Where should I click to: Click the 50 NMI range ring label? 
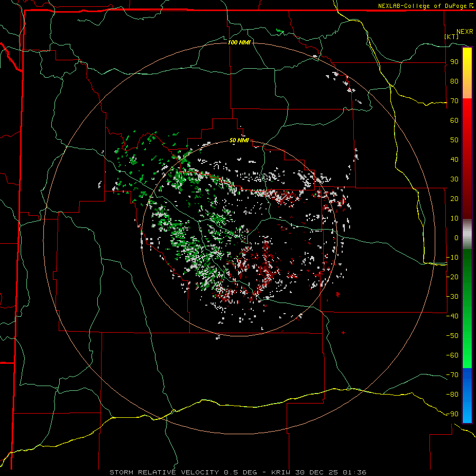click(x=239, y=140)
